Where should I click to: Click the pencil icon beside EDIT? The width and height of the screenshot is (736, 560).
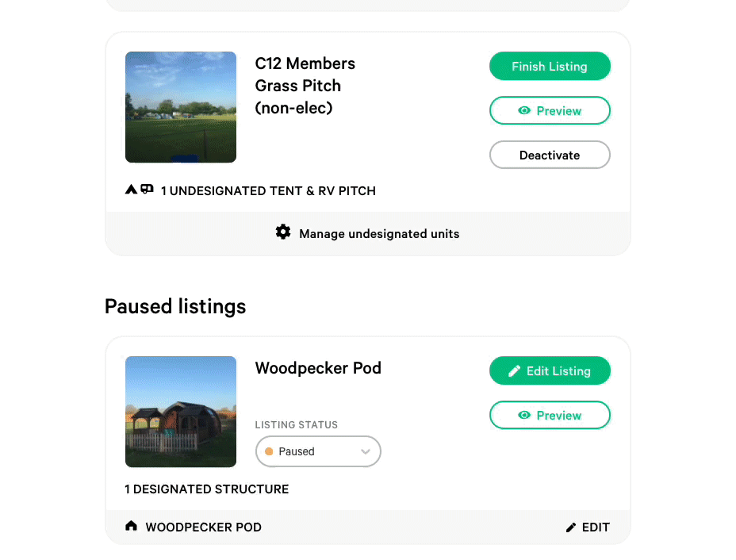point(571,527)
